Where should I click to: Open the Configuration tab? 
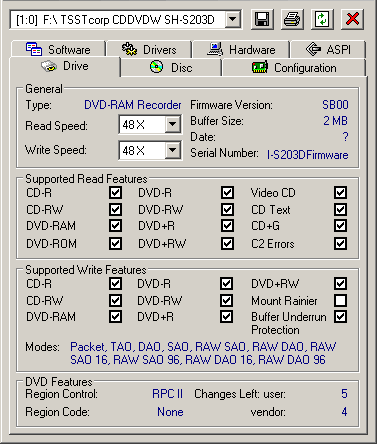tap(294, 68)
